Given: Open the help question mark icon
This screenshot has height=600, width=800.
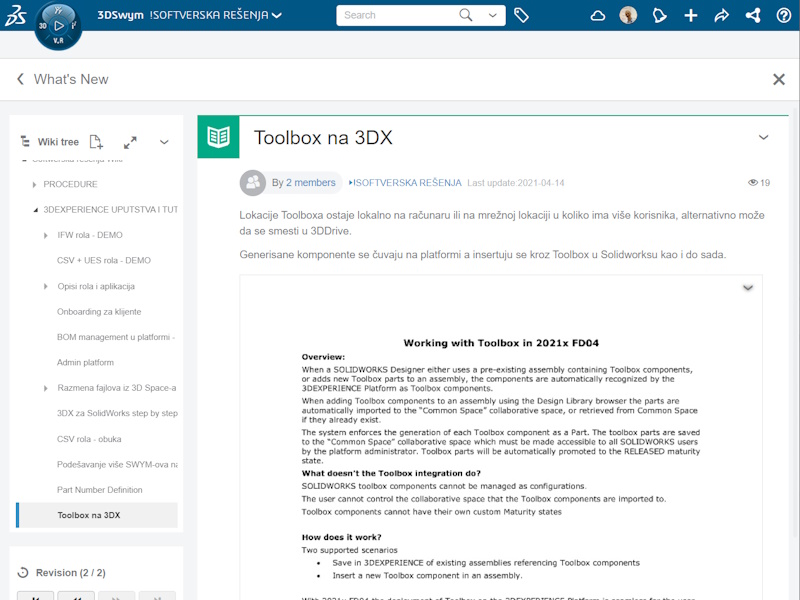Looking at the screenshot, I should [785, 16].
